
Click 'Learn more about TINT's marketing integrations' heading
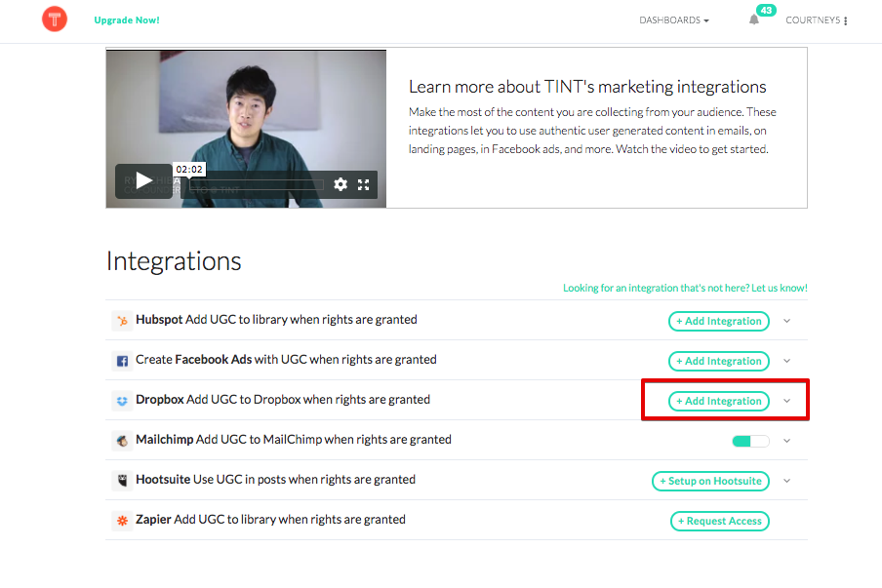(x=587, y=87)
